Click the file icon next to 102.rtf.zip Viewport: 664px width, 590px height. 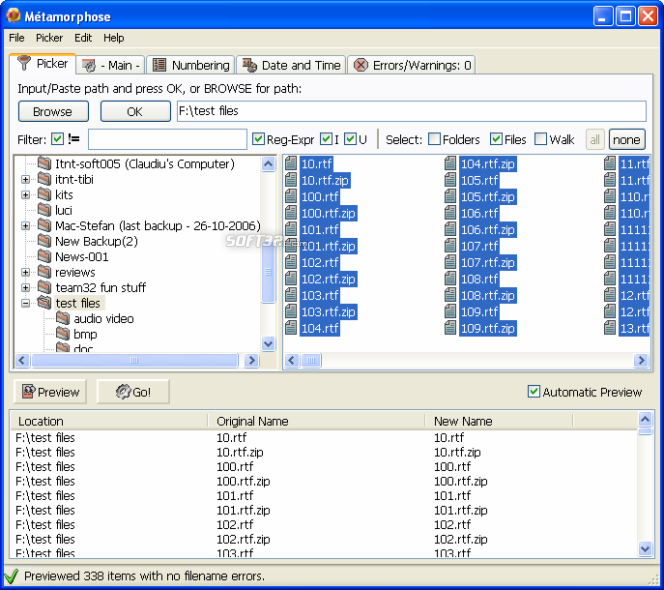click(291, 279)
